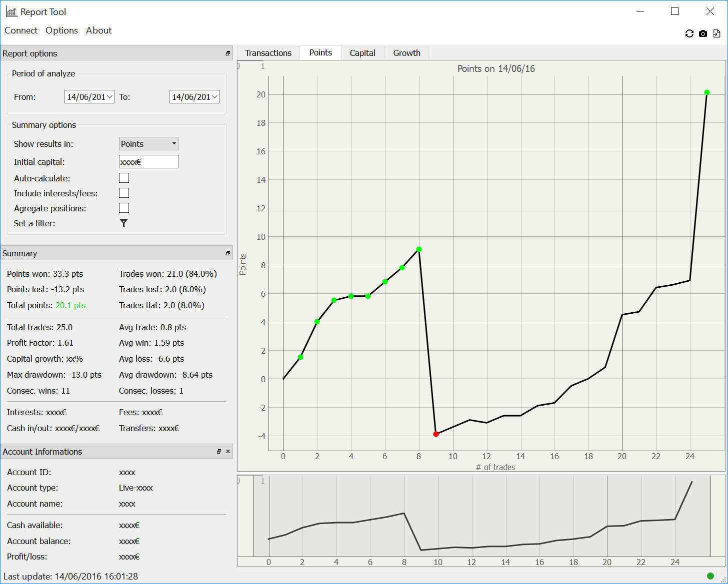Image resolution: width=728 pixels, height=584 pixels.
Task: Undock the Report options panel
Action: (x=228, y=53)
